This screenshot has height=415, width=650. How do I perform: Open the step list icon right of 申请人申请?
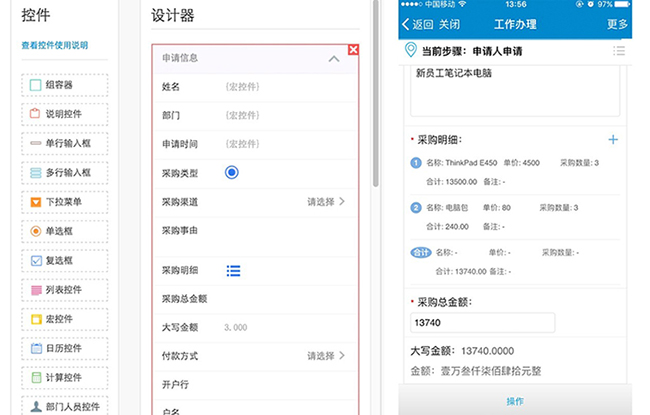(x=619, y=51)
